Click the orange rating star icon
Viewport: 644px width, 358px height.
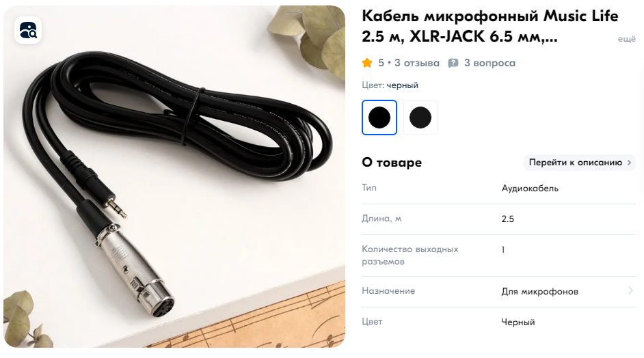click(367, 63)
